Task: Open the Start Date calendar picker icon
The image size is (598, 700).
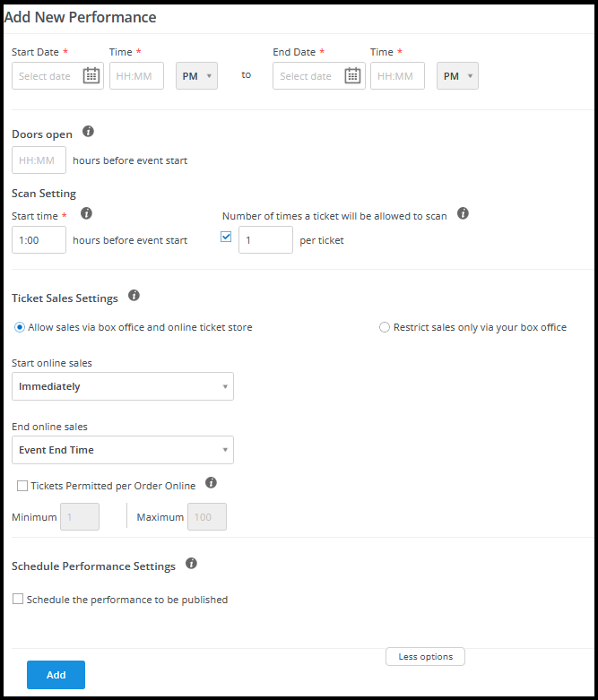Action: [x=91, y=75]
